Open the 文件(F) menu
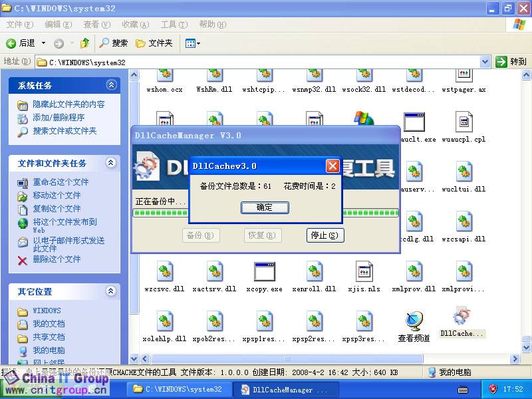532x399 pixels. pyautogui.click(x=20, y=25)
